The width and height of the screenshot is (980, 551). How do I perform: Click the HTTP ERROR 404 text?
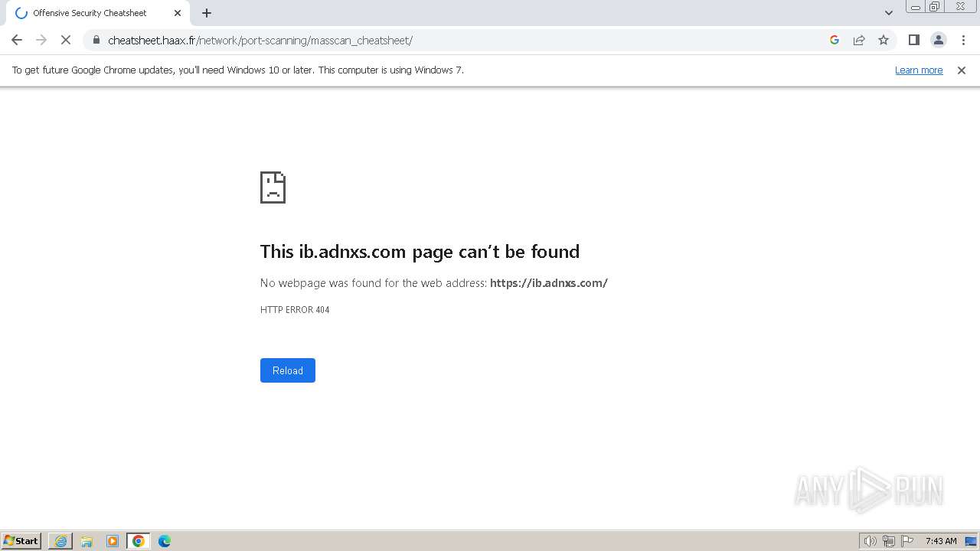tap(295, 310)
